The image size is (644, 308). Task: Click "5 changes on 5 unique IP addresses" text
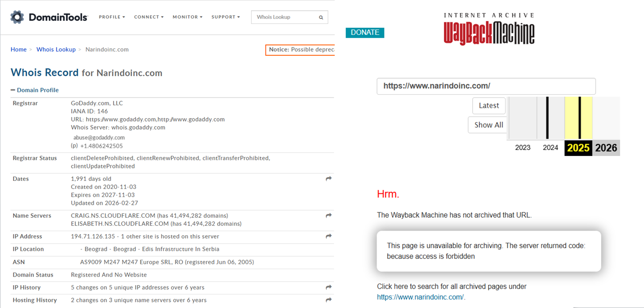[x=137, y=288]
